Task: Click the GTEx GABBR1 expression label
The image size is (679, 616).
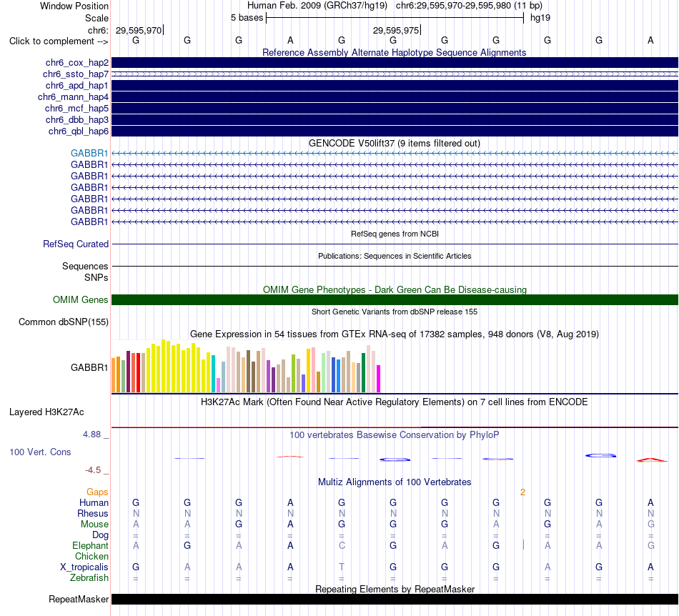Action: coord(89,367)
